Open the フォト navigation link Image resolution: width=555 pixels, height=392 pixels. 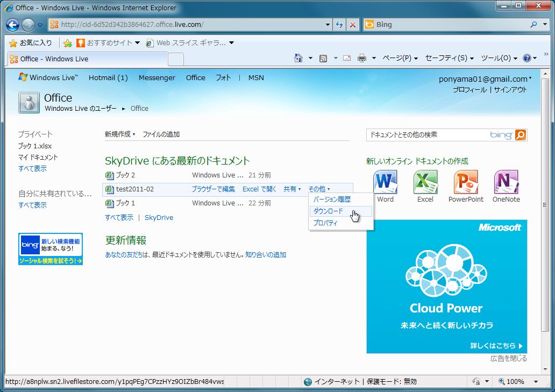tap(223, 77)
